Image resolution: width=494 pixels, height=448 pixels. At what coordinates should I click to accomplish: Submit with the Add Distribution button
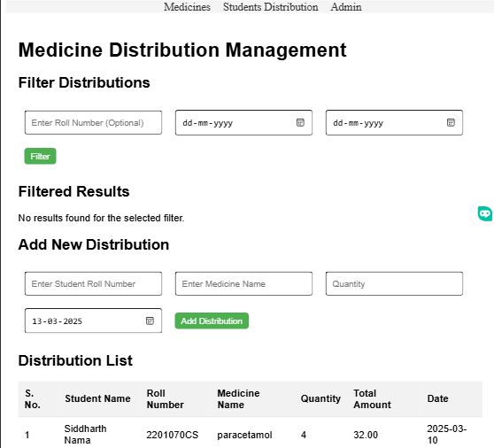pyautogui.click(x=212, y=321)
